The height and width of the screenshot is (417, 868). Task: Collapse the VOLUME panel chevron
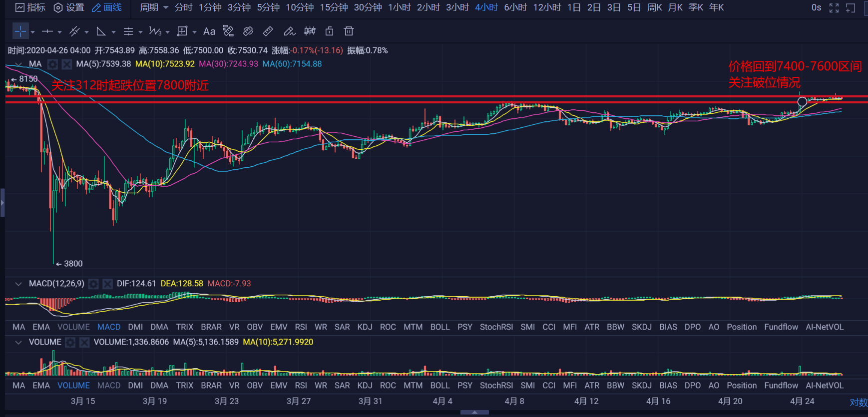(18, 342)
